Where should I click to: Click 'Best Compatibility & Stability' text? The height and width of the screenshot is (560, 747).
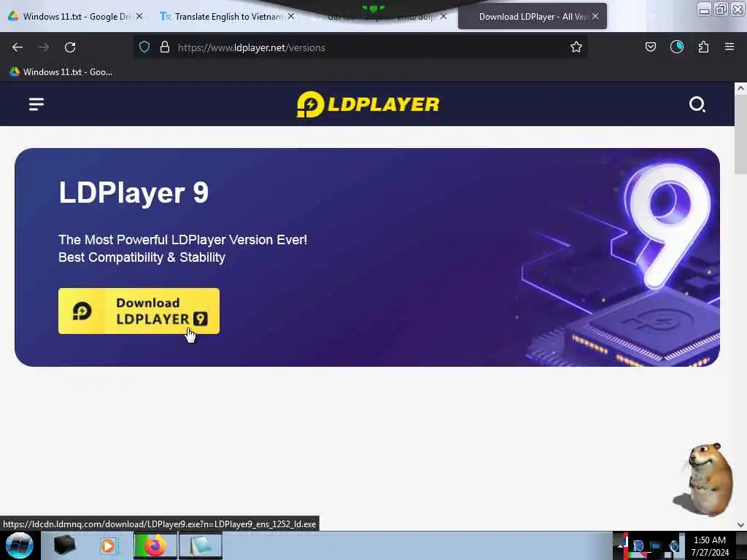click(x=142, y=257)
